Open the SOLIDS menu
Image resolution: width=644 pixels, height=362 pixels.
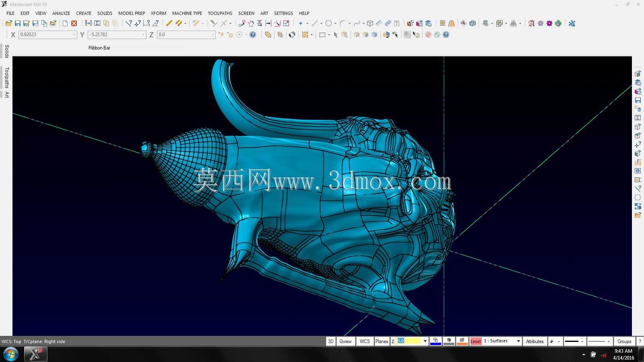pyautogui.click(x=105, y=13)
